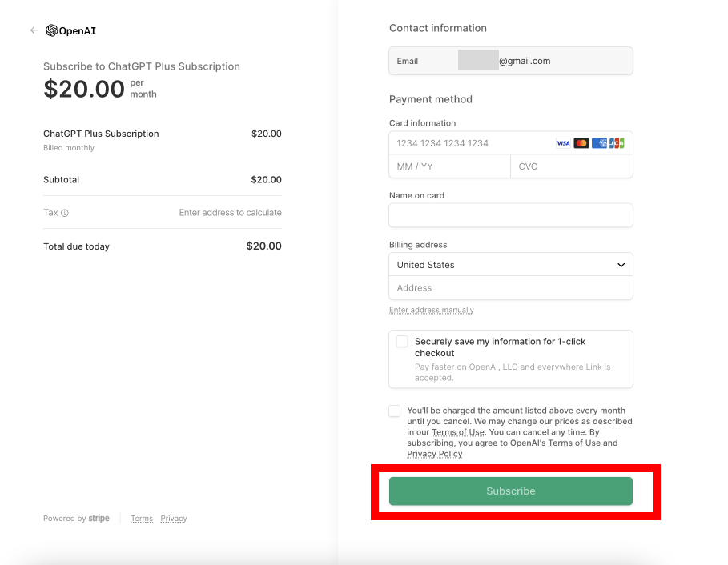Toggle the Link information saving checkbox
This screenshot has width=728, height=565.
[x=402, y=341]
